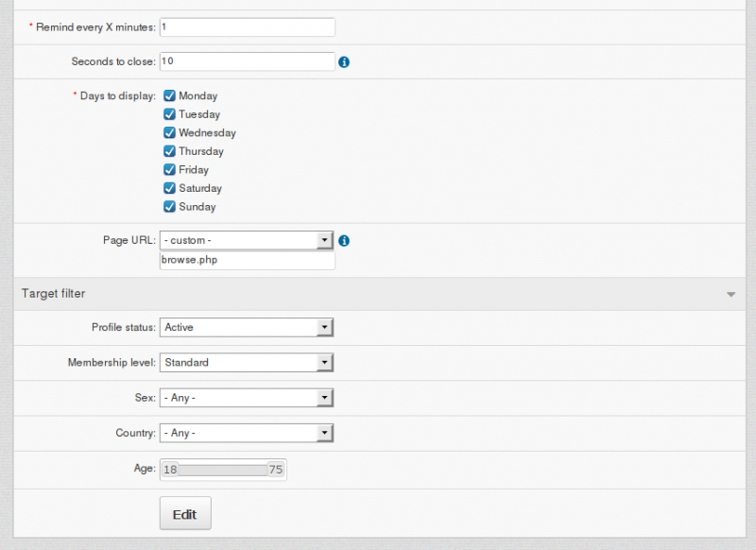This screenshot has width=756, height=550.
Task: Open the Sex selection dropdown
Action: (247, 398)
